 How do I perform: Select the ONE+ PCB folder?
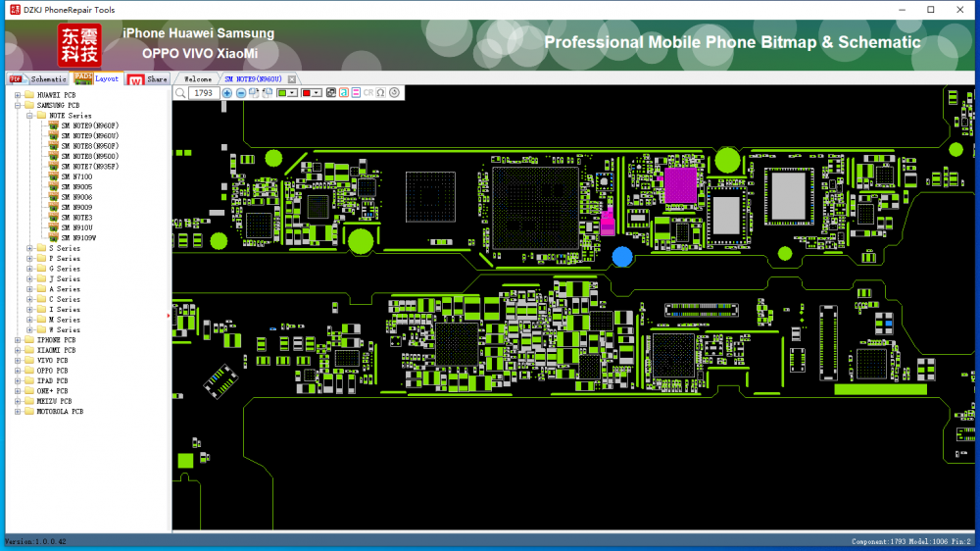click(52, 391)
